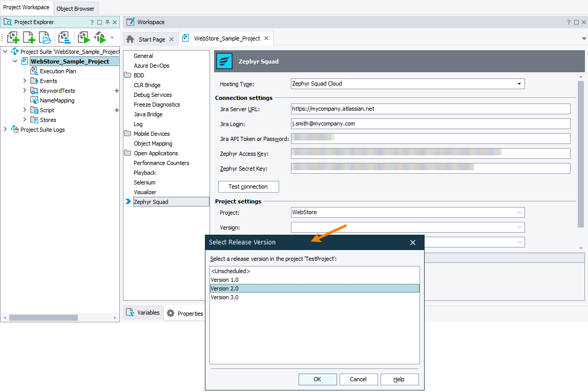Open a project using the Open Project icon
Viewport: 588px width, 392px height.
[x=44, y=37]
